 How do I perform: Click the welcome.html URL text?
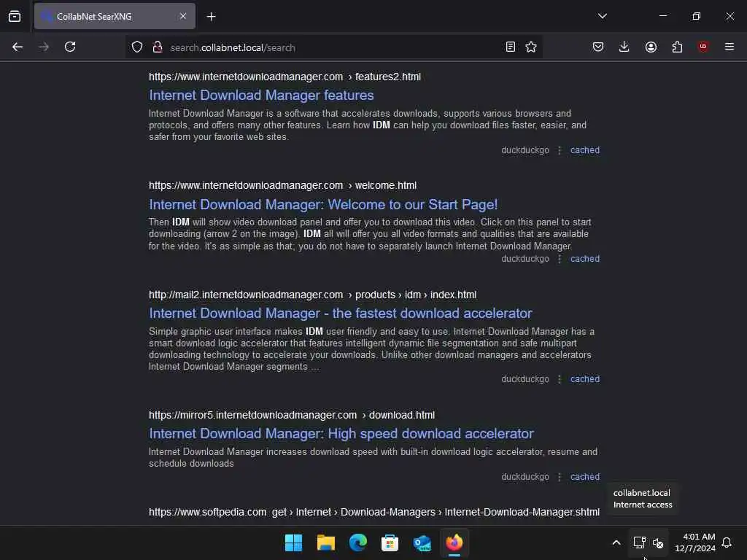click(x=282, y=185)
